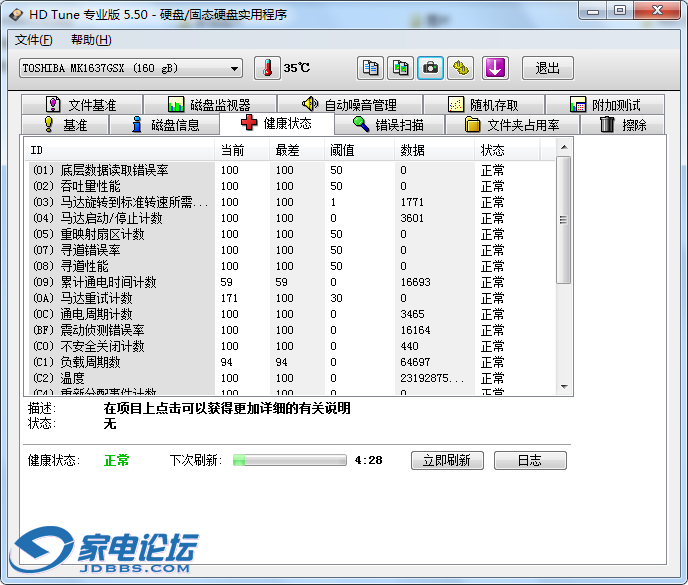Click the scroll down arrow of the attribute list
The image size is (688, 585).
point(563,387)
